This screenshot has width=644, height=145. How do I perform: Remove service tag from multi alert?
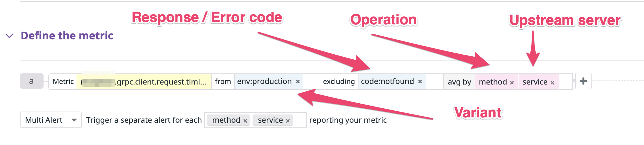pyautogui.click(x=288, y=121)
